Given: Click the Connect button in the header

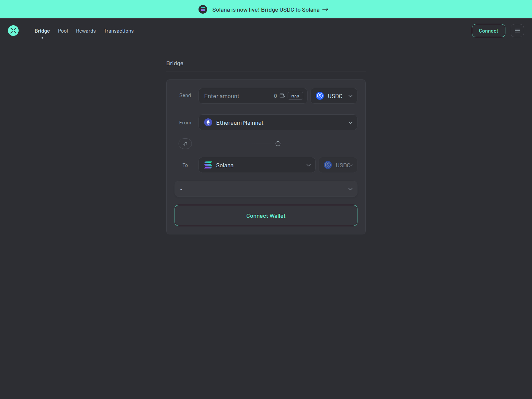Looking at the screenshot, I should coord(488,31).
